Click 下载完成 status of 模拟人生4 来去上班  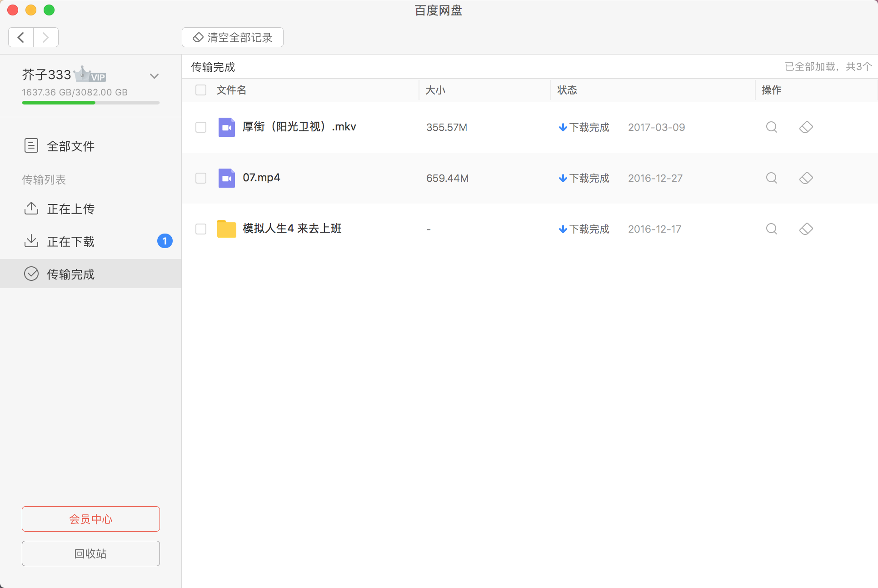pyautogui.click(x=584, y=229)
